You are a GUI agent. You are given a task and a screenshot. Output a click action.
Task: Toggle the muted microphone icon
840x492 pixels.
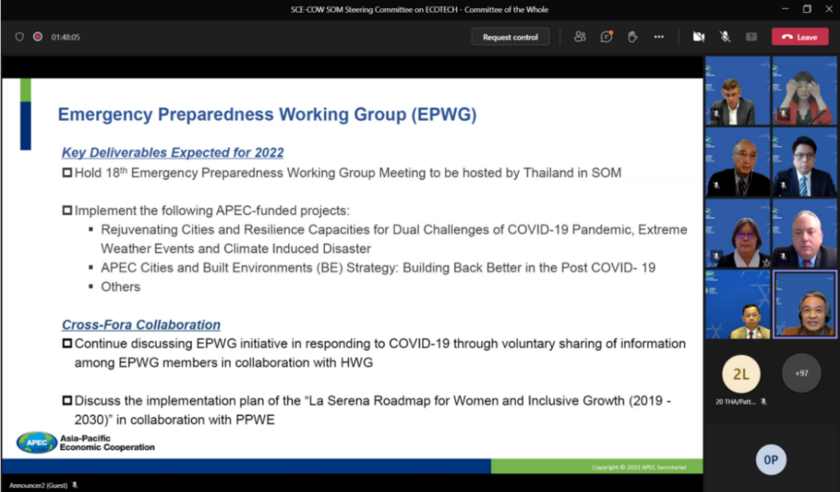click(725, 37)
